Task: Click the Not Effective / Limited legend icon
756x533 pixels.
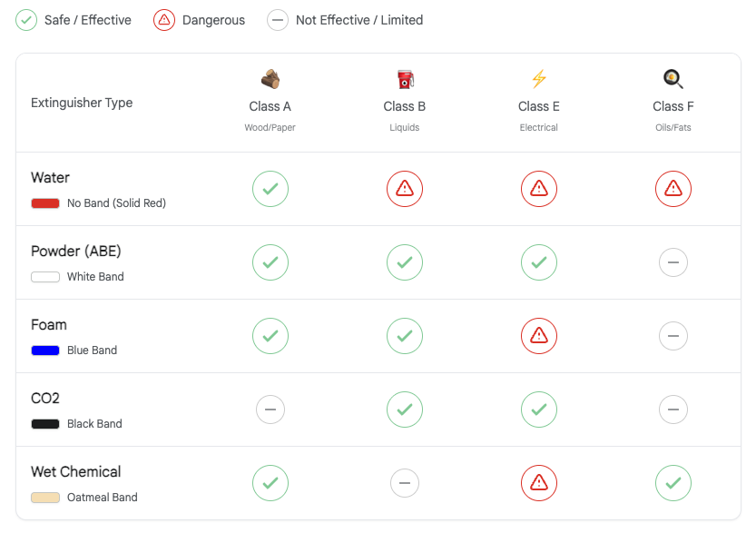Action: pos(278,20)
